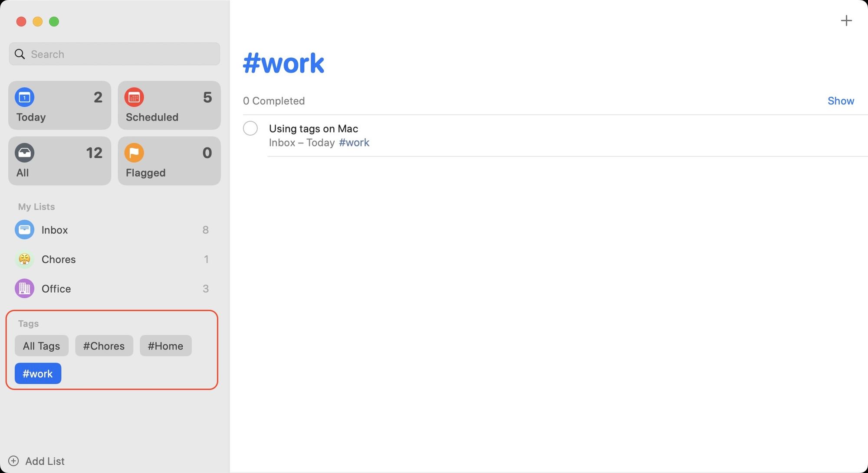Mark 'Using tags on Mac' as completed
868x473 pixels.
pos(250,128)
